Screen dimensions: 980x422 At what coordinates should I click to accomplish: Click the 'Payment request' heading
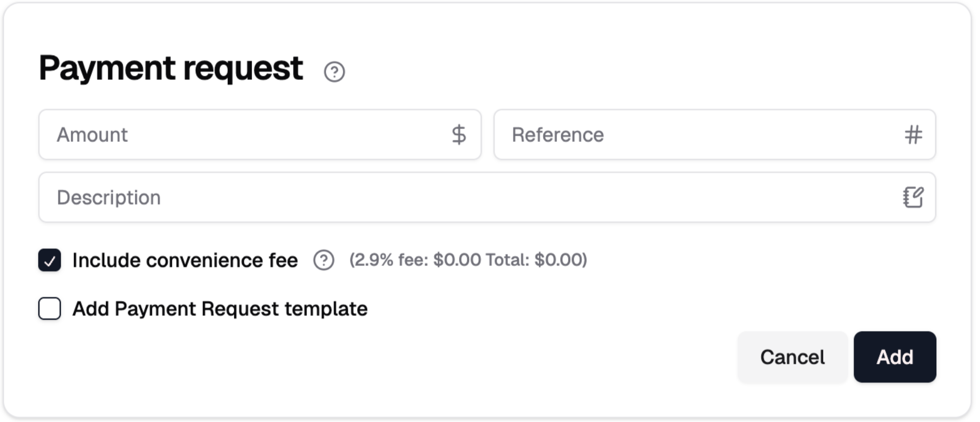point(171,68)
